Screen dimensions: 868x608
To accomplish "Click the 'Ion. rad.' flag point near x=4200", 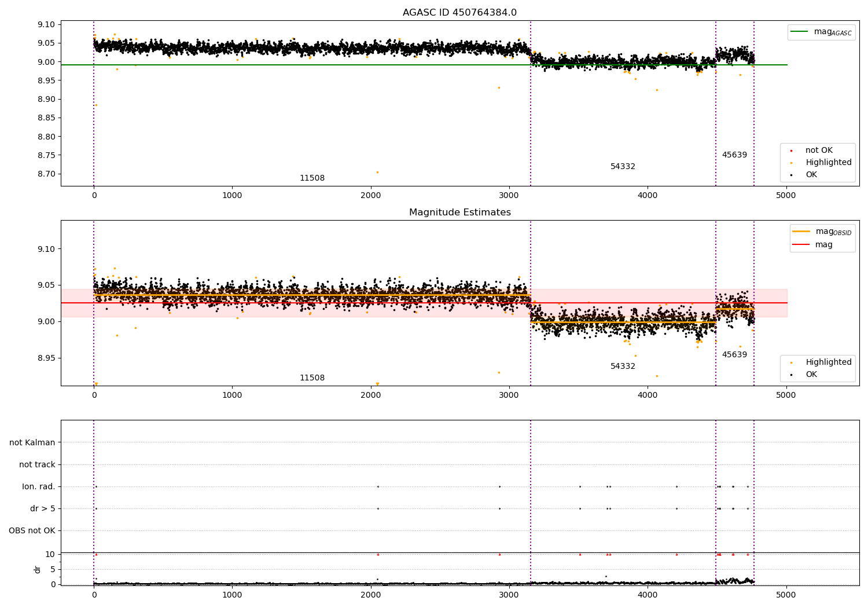I will [x=676, y=486].
